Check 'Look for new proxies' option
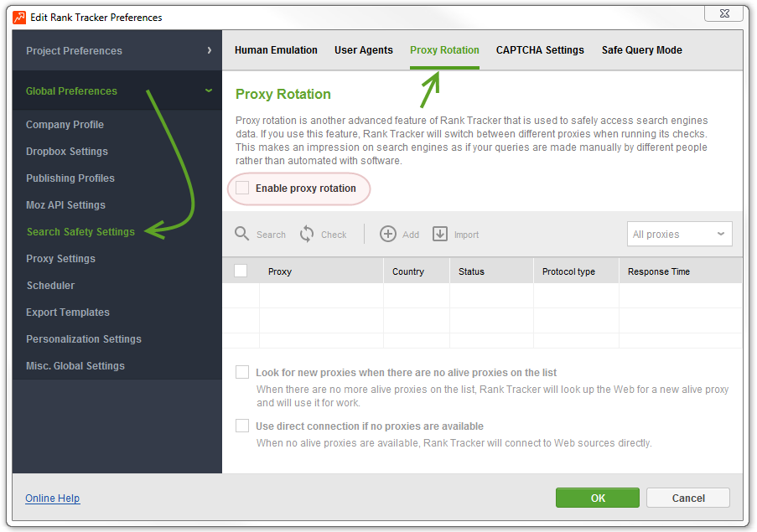The image size is (757, 532). (x=242, y=372)
